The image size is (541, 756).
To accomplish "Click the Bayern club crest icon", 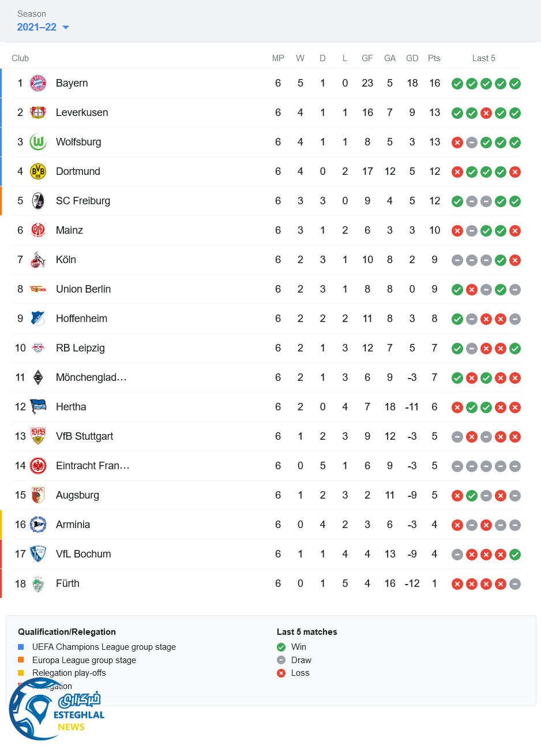I will (38, 83).
